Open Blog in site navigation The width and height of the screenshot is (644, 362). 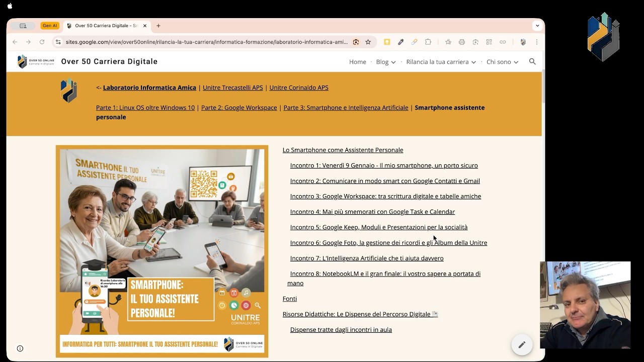382,62
